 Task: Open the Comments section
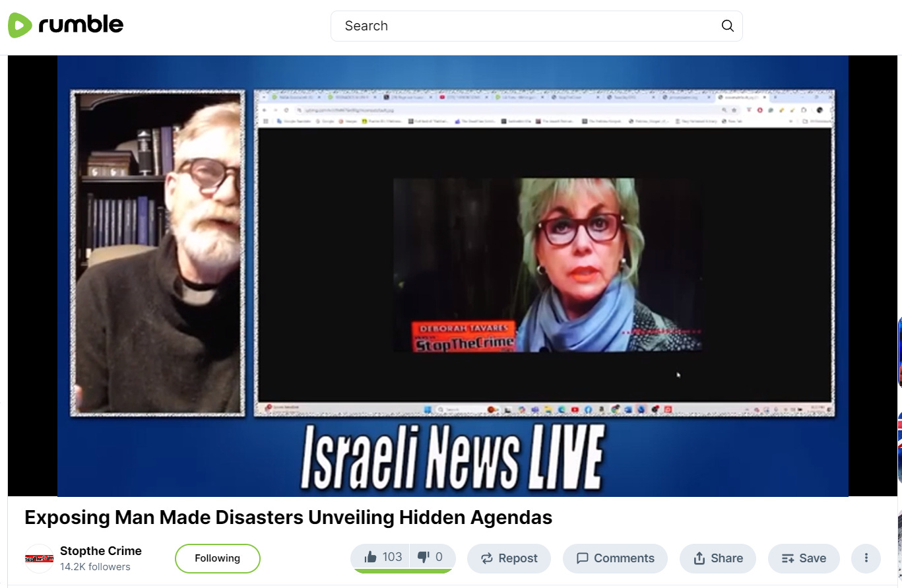point(615,558)
